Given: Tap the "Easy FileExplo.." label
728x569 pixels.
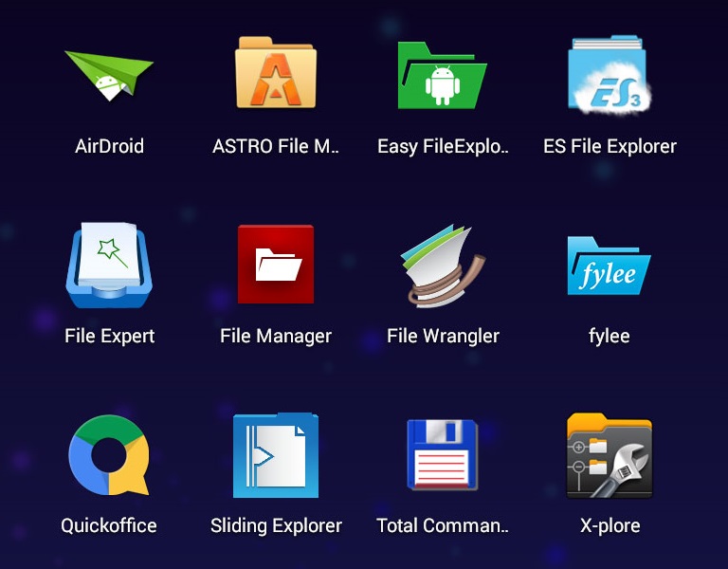Looking at the screenshot, I should pos(443,147).
